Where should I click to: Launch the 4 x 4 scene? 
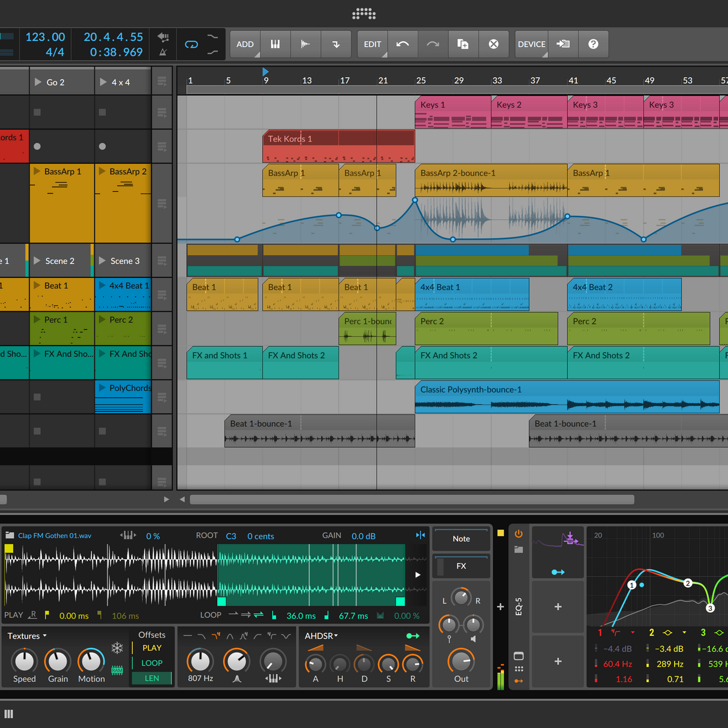(103, 82)
